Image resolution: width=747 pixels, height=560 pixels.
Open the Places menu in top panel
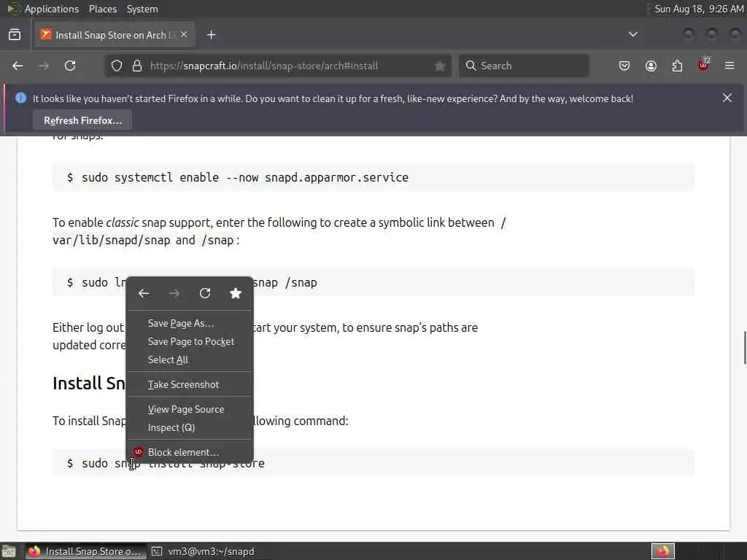pyautogui.click(x=102, y=9)
